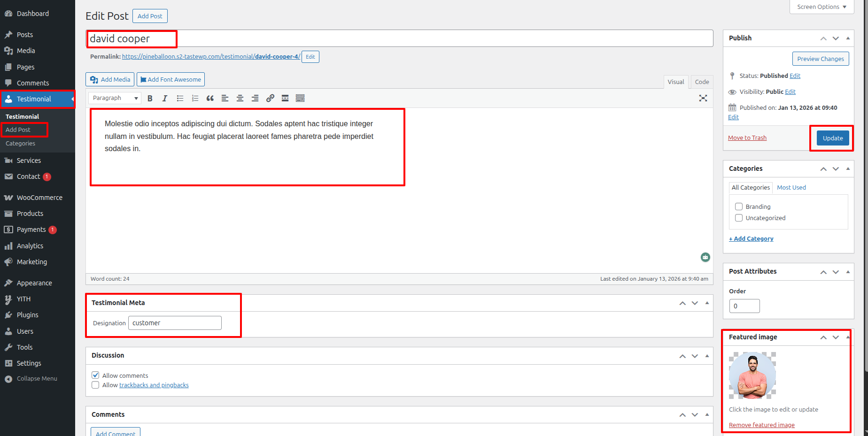
Task: Insert a bulleted list
Action: click(180, 98)
